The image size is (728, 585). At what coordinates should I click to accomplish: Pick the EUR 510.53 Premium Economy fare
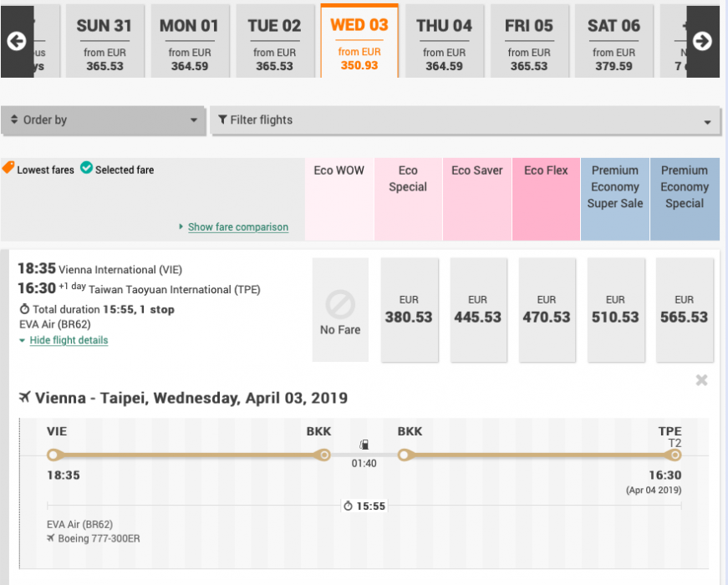coord(614,309)
